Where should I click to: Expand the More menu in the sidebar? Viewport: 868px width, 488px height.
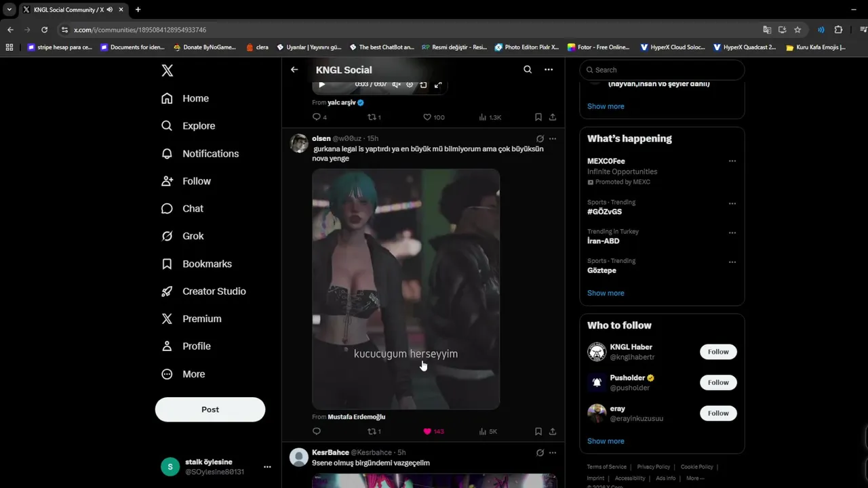(x=182, y=374)
